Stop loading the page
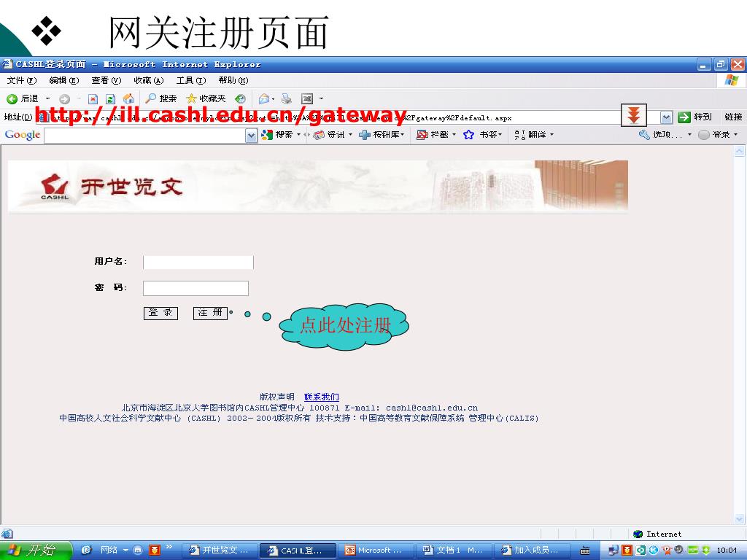 coord(93,99)
